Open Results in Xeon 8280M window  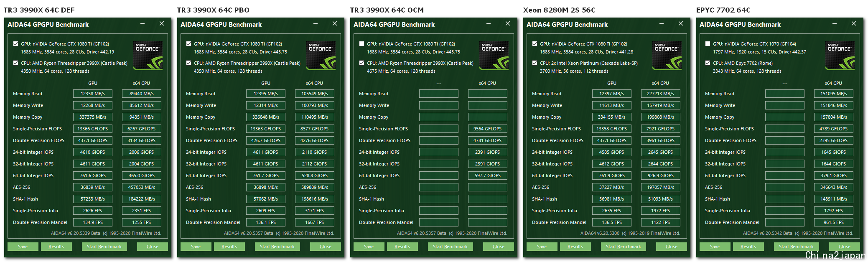click(x=575, y=247)
